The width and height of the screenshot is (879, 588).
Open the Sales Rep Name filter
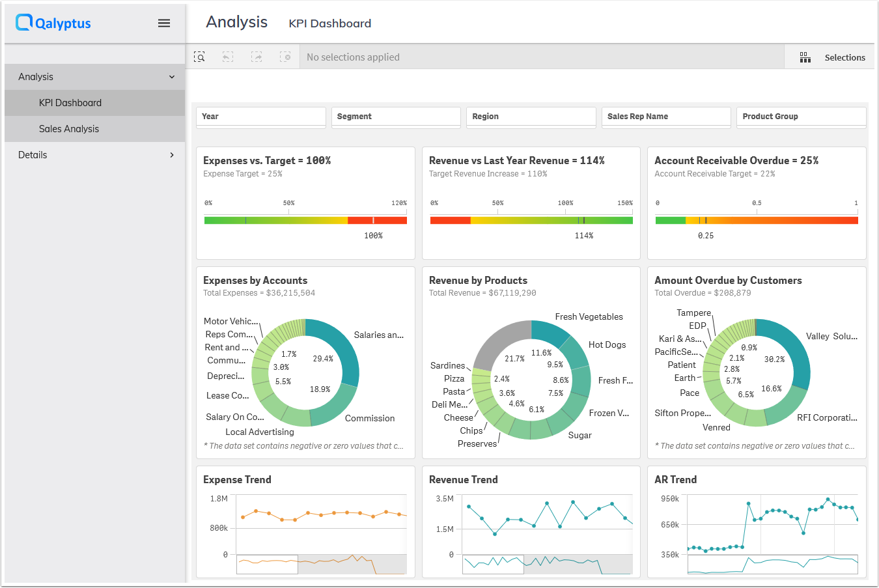pos(665,117)
